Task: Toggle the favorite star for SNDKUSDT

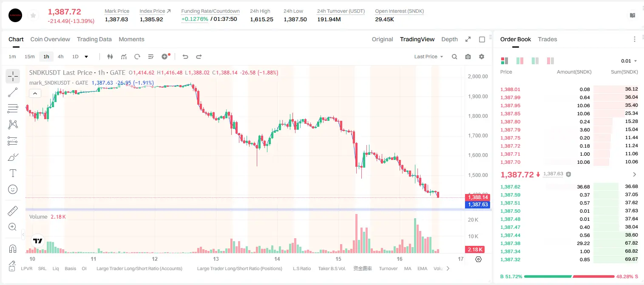Action: 33,16
